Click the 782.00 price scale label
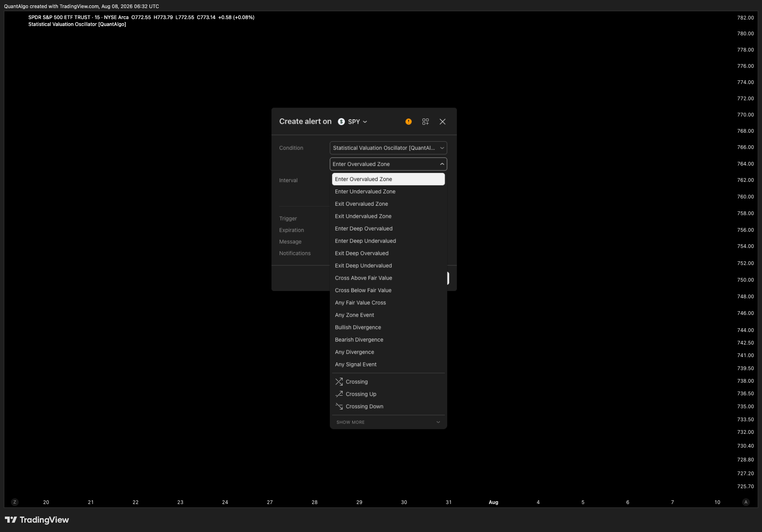762x532 pixels. pyautogui.click(x=745, y=18)
